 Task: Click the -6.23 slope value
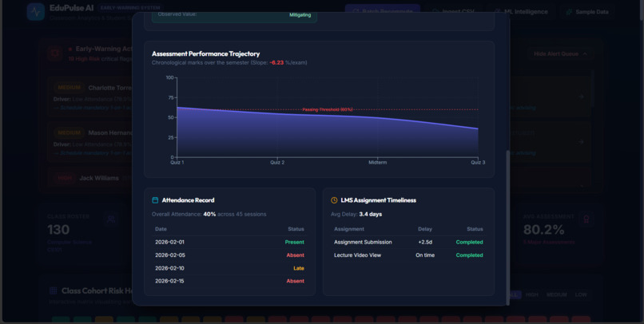[x=276, y=63]
